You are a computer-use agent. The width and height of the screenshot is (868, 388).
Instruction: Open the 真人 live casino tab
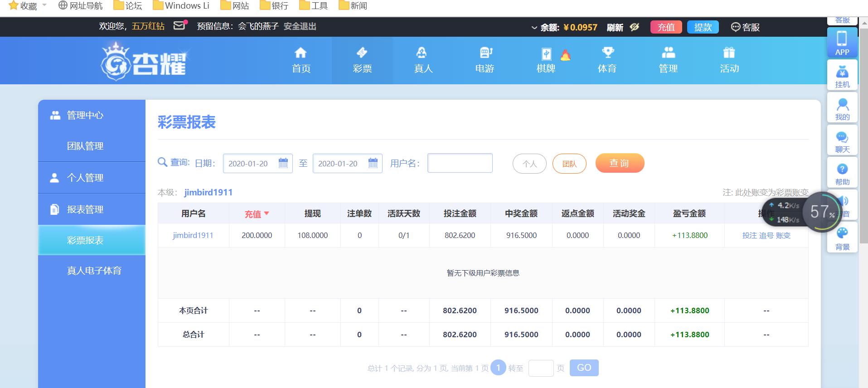[x=423, y=60]
